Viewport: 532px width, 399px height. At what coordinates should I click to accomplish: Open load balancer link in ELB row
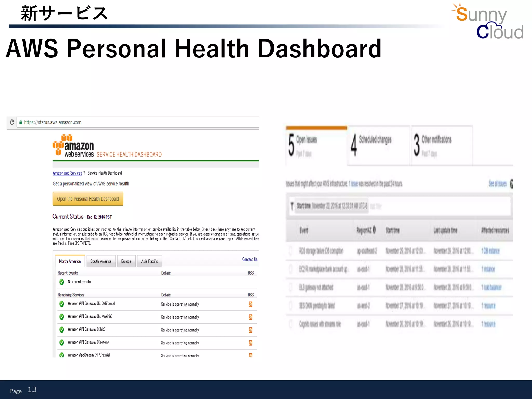[491, 287]
